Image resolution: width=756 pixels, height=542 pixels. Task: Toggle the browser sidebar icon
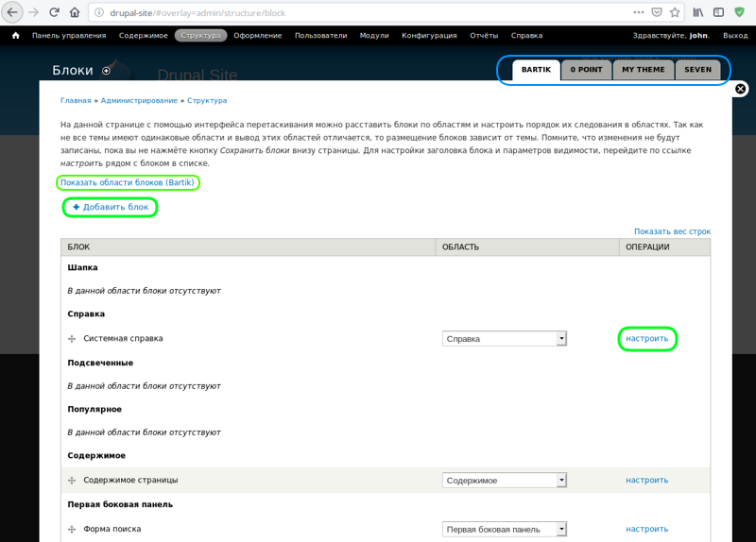718,12
